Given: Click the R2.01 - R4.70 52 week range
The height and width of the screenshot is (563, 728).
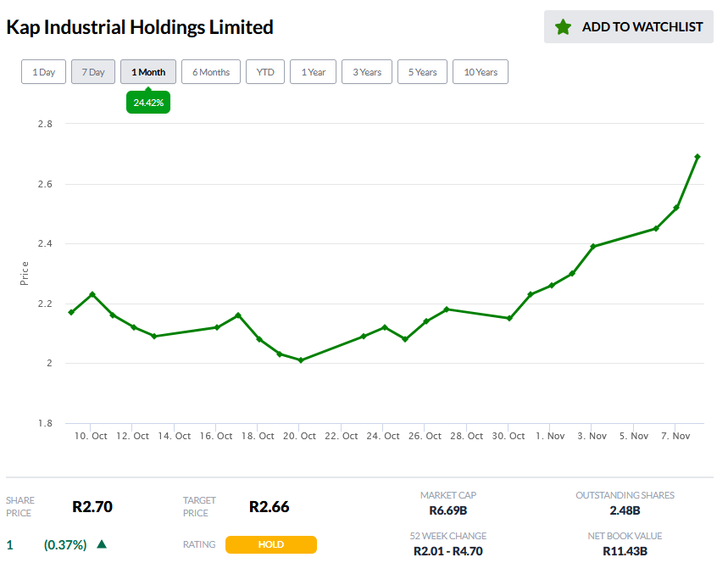Looking at the screenshot, I should 448,551.
